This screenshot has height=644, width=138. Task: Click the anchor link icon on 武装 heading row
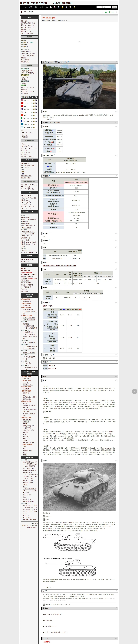[116, 247]
